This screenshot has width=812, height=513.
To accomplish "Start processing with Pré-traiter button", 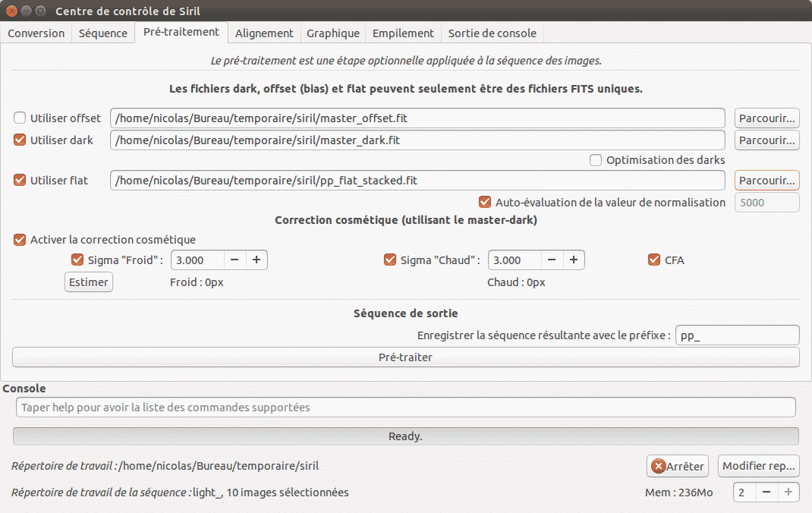I will pos(406,357).
